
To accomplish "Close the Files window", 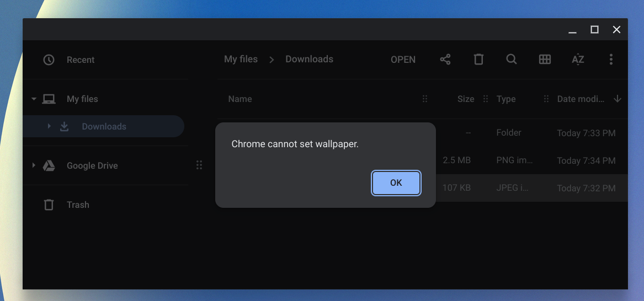I will (x=616, y=30).
